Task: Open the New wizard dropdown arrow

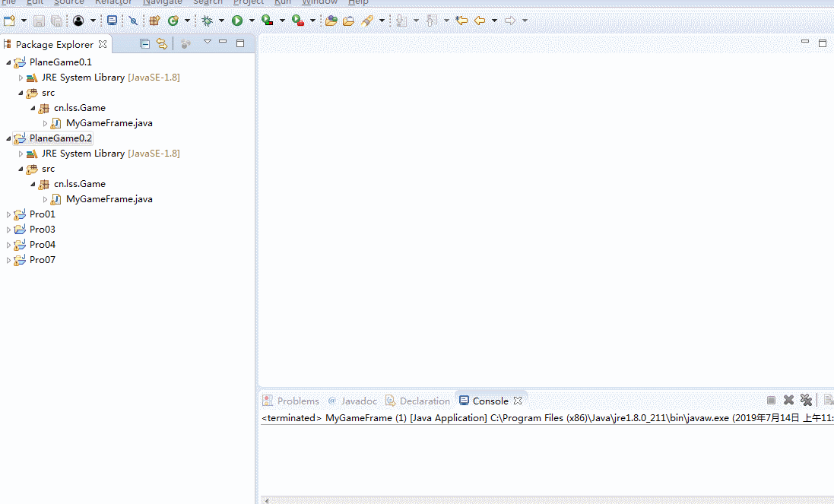Action: pyautogui.click(x=24, y=21)
